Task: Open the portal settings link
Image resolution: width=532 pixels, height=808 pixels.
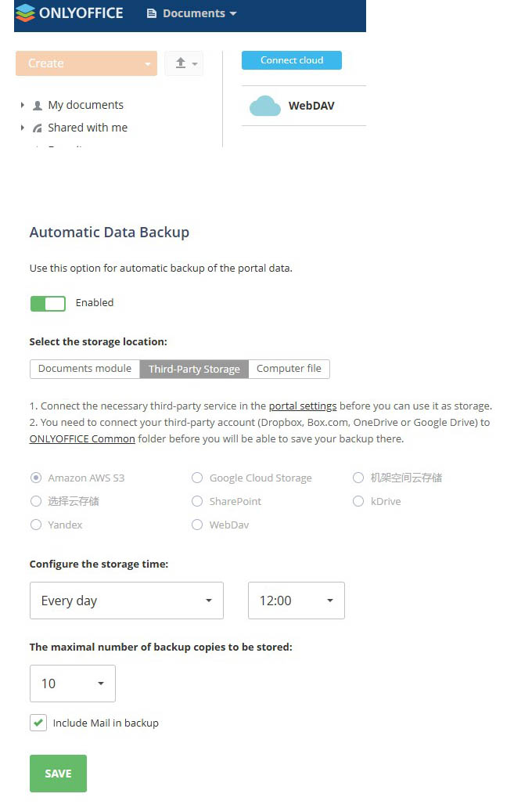Action: click(303, 406)
